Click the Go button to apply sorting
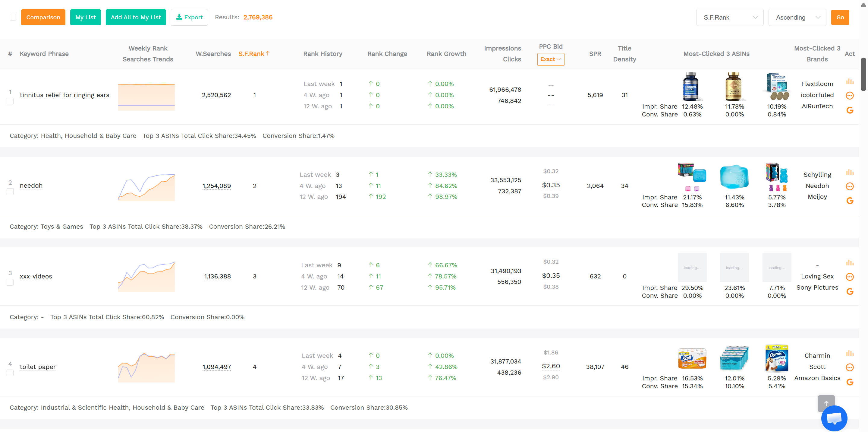This screenshot has width=868, height=432. (840, 17)
